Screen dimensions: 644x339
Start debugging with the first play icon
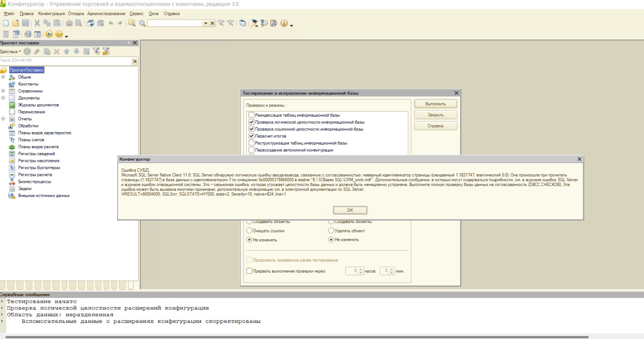click(49, 34)
